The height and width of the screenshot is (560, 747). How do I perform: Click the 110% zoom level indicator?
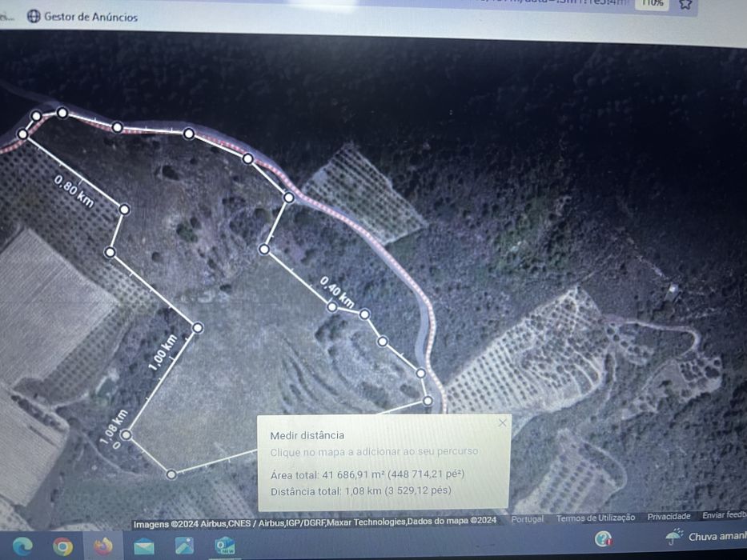coord(653,4)
